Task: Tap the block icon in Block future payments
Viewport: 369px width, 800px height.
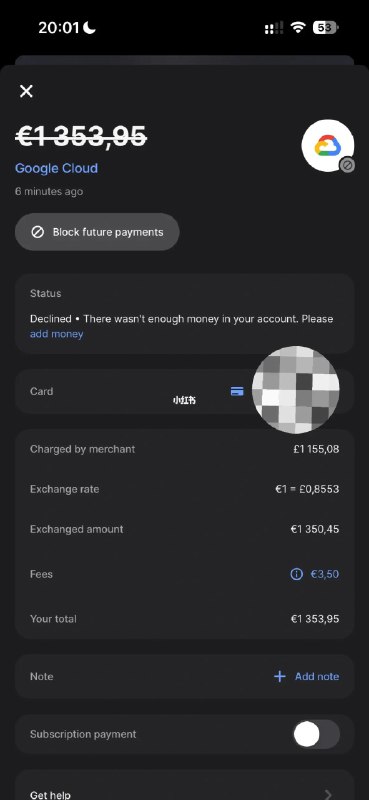Action: (x=37, y=232)
